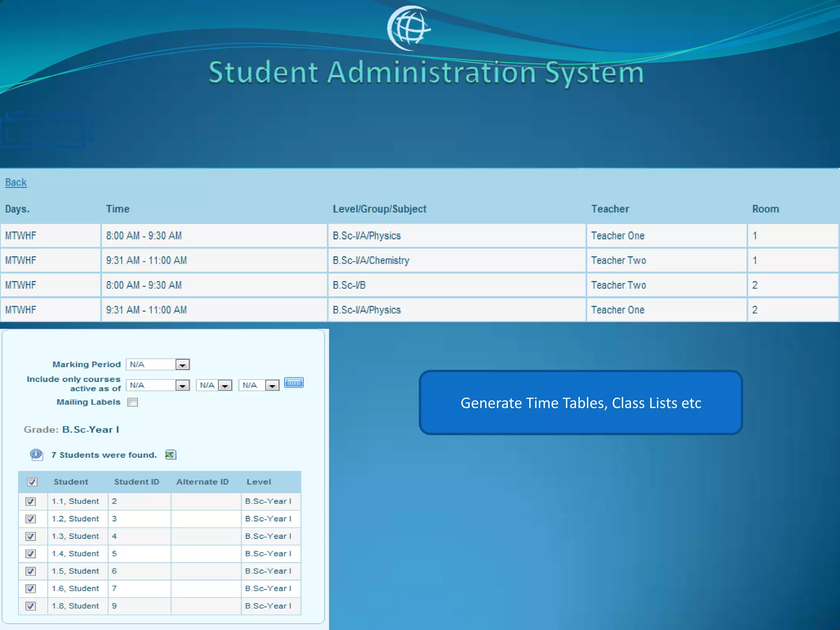
Task: Click the globe logo at top
Action: (x=409, y=28)
